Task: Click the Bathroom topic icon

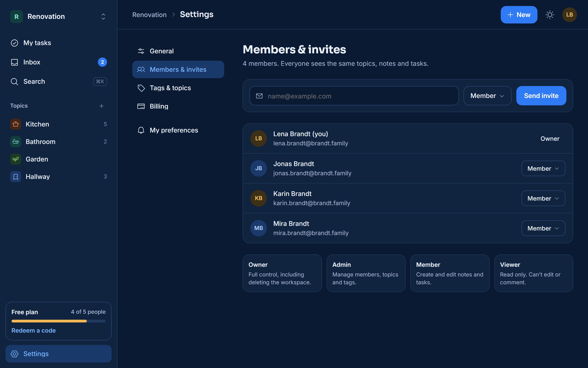Action: coord(16,142)
